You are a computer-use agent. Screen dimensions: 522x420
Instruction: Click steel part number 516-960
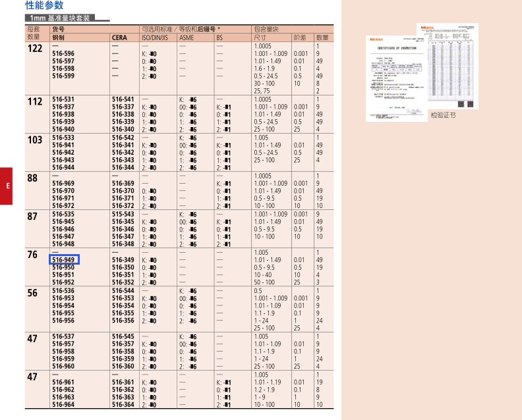63,366
